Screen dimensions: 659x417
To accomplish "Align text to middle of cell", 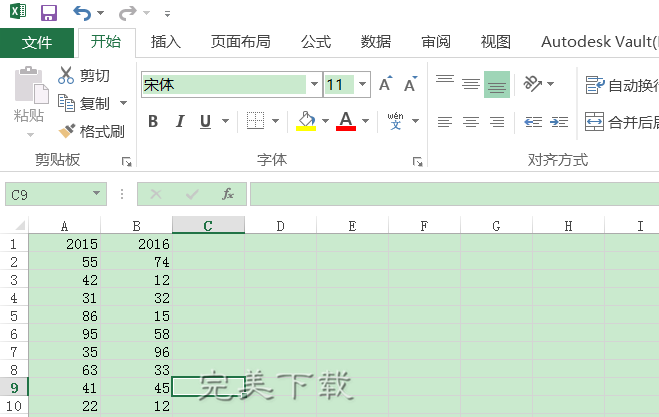I will pyautogui.click(x=471, y=84).
